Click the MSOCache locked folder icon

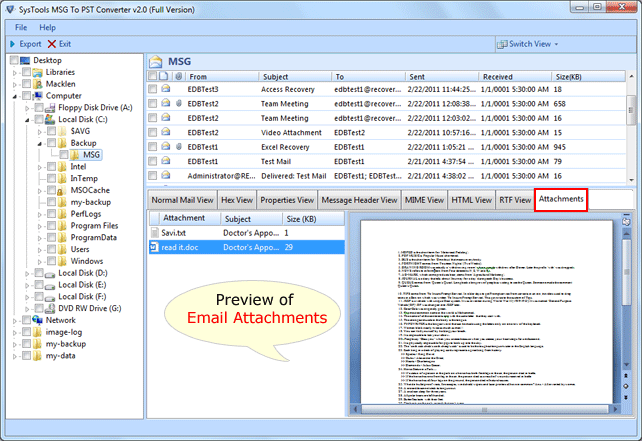pyautogui.click(x=62, y=190)
